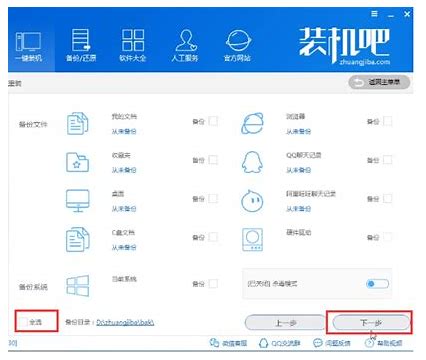Tick the Select All (全选) checkbox
Image resolution: width=426 pixels, height=360 pixels.
(x=23, y=322)
